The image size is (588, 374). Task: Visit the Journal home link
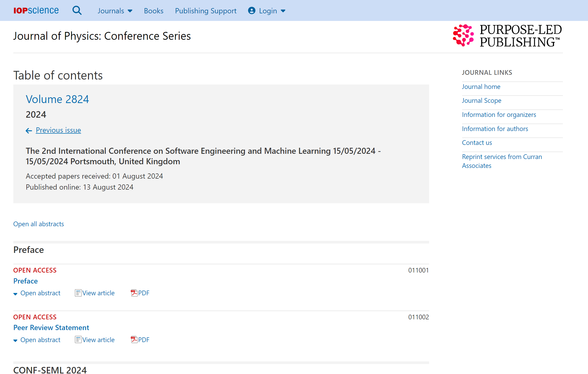(x=481, y=87)
